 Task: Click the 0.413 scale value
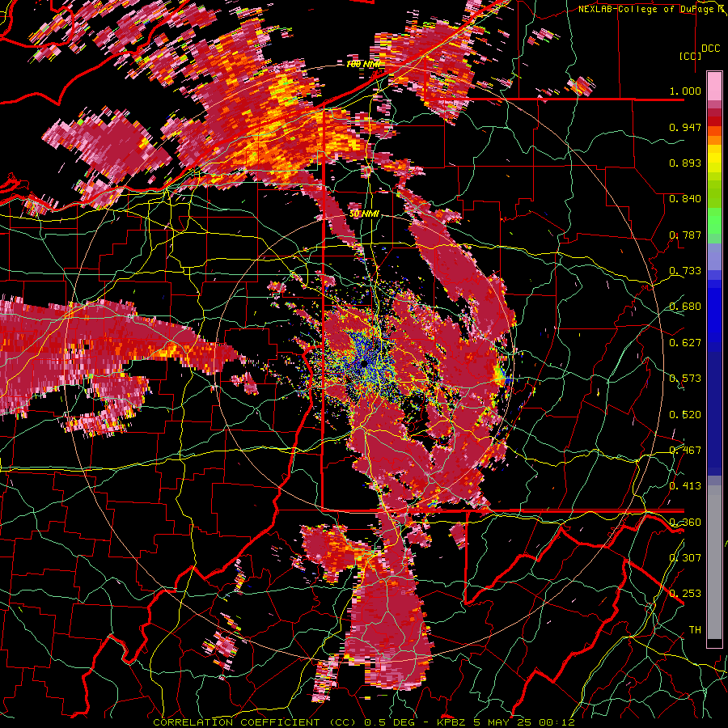685,486
